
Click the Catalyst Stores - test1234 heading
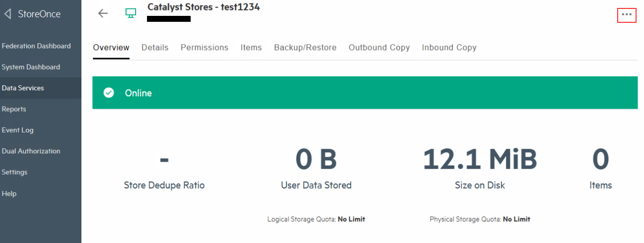click(x=204, y=7)
